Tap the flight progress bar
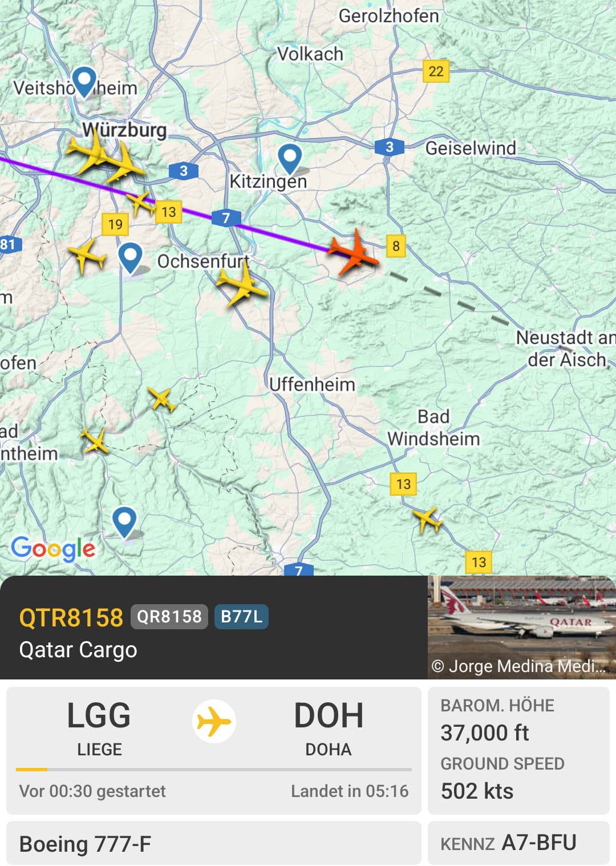 click(x=214, y=770)
